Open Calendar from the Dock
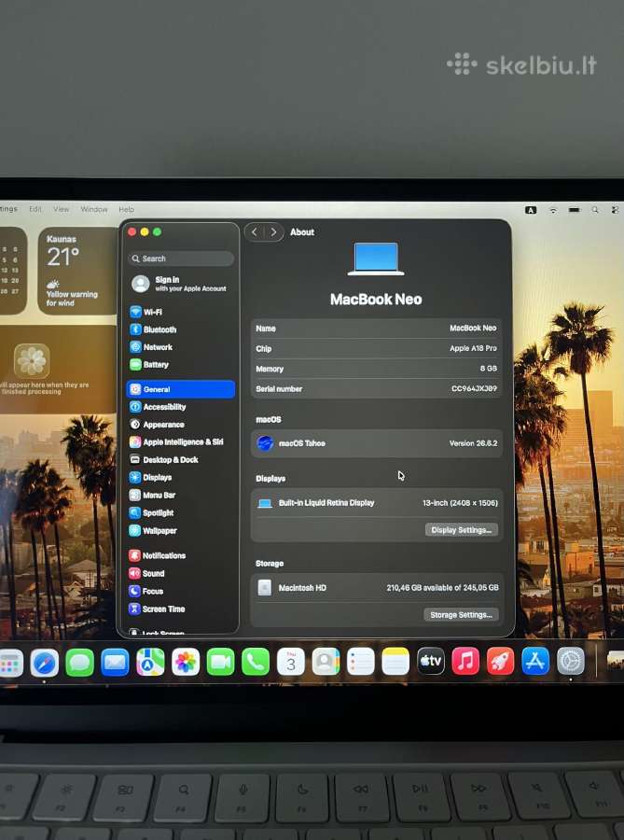The width and height of the screenshot is (624, 840). 291,662
